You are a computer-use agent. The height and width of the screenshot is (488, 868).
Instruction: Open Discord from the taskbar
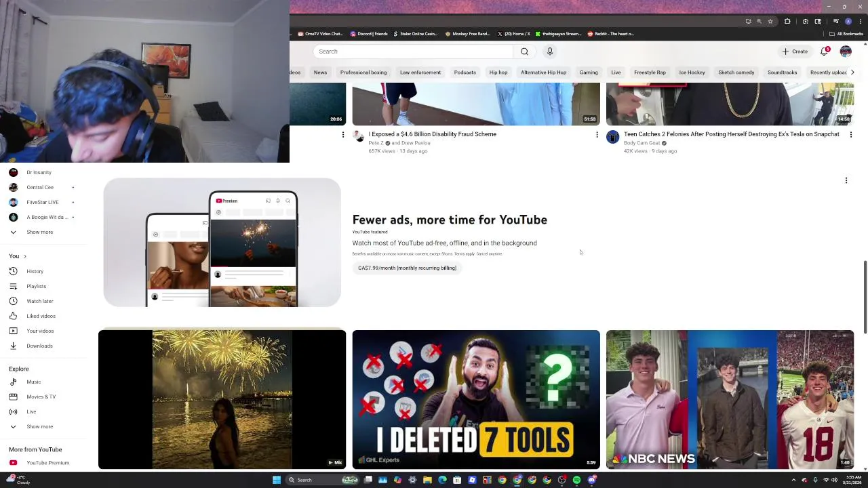pyautogui.click(x=592, y=480)
